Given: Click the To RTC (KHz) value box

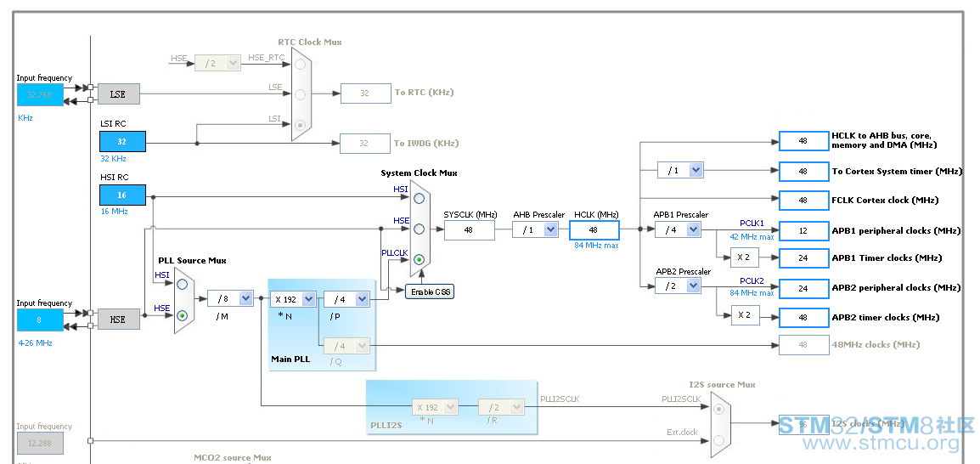Looking at the screenshot, I should (366, 93).
